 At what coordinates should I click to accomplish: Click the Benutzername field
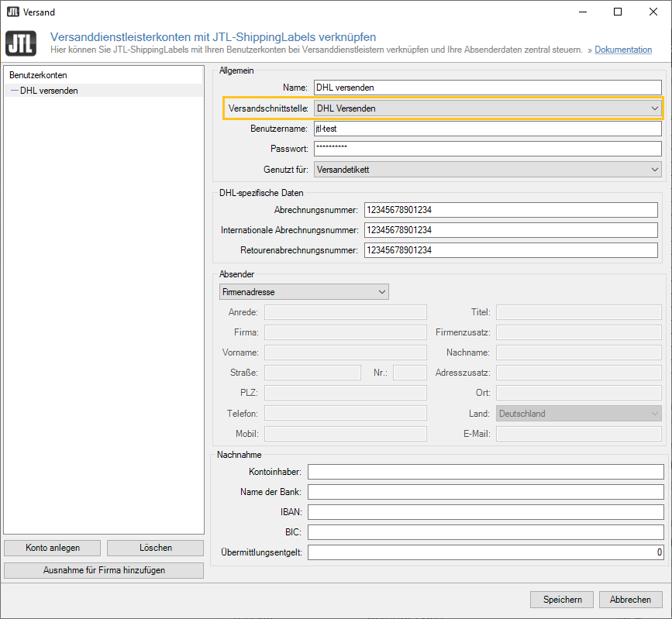pyautogui.click(x=488, y=129)
